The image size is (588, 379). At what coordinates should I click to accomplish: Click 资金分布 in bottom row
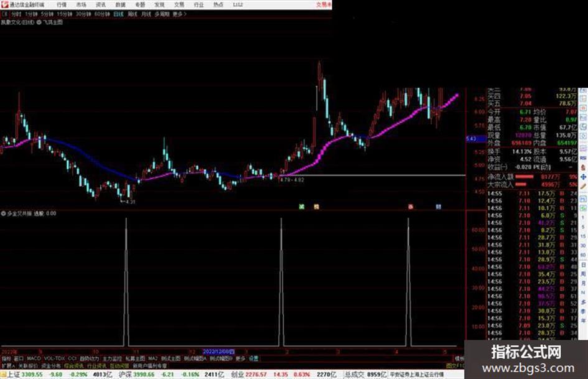pyautogui.click(x=51, y=366)
